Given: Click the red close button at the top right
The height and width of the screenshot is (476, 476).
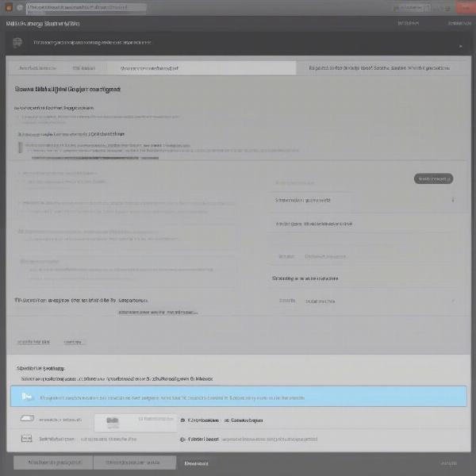Looking at the screenshot, I should coord(466,8).
